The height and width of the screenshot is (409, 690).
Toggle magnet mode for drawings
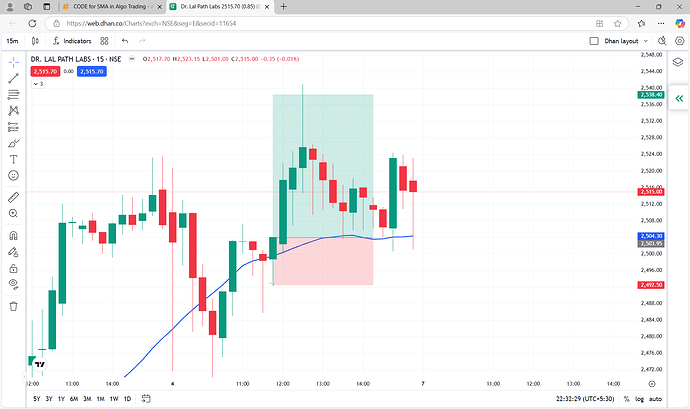pos(14,236)
